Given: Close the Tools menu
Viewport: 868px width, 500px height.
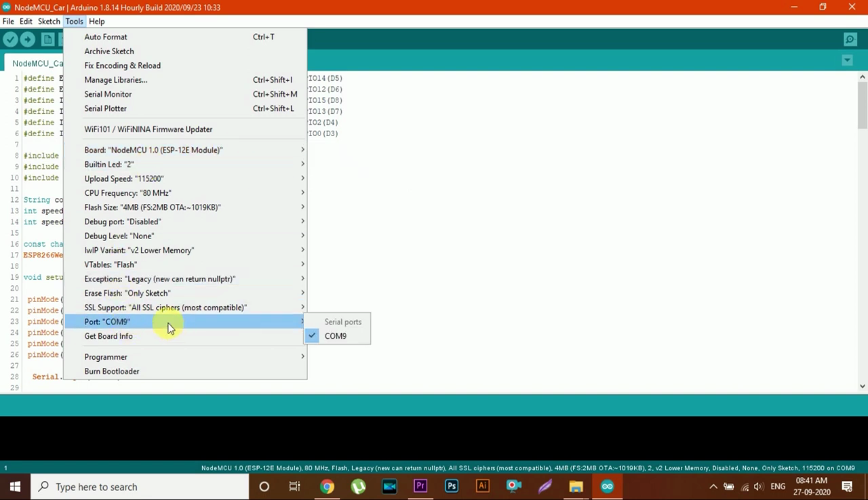Looking at the screenshot, I should coord(74,21).
